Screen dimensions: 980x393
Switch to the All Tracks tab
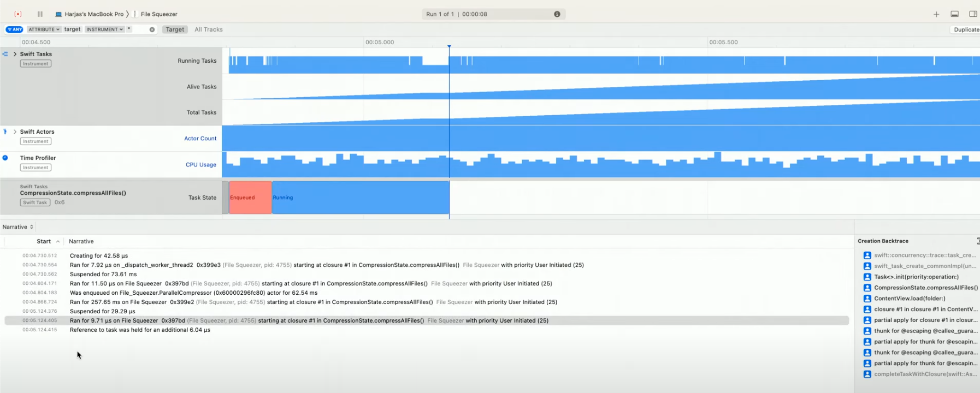click(209, 29)
